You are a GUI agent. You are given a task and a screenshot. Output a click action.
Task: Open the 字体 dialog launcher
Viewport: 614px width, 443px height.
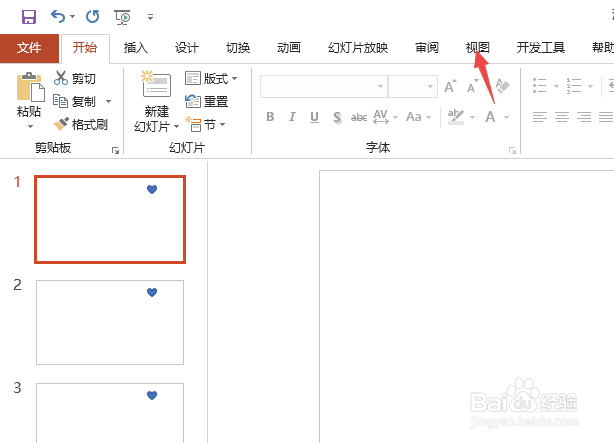[x=512, y=150]
